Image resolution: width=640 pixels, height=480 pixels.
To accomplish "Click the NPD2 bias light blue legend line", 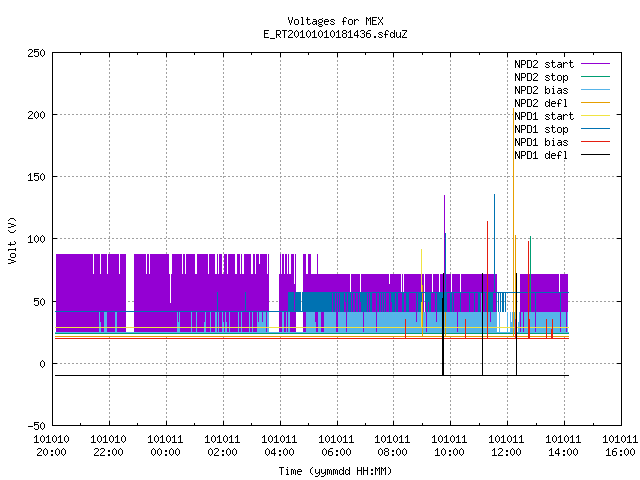I will [595, 90].
